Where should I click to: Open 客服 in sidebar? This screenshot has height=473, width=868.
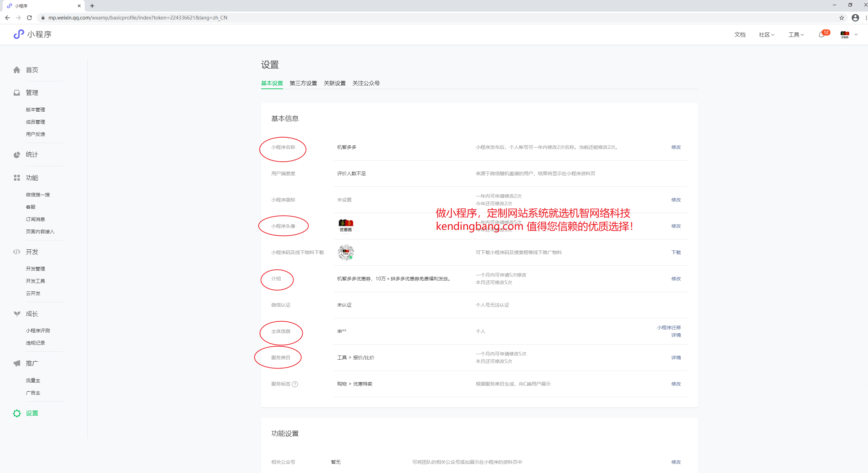click(31, 207)
